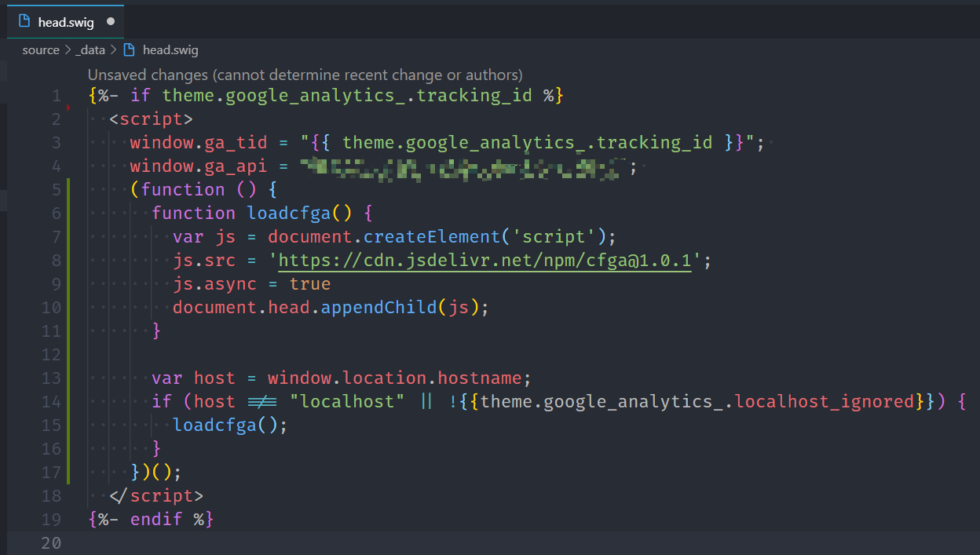Viewport: 980px width, 555px height.
Task: Open the '_data' breadcrumb folder
Action: click(x=90, y=49)
